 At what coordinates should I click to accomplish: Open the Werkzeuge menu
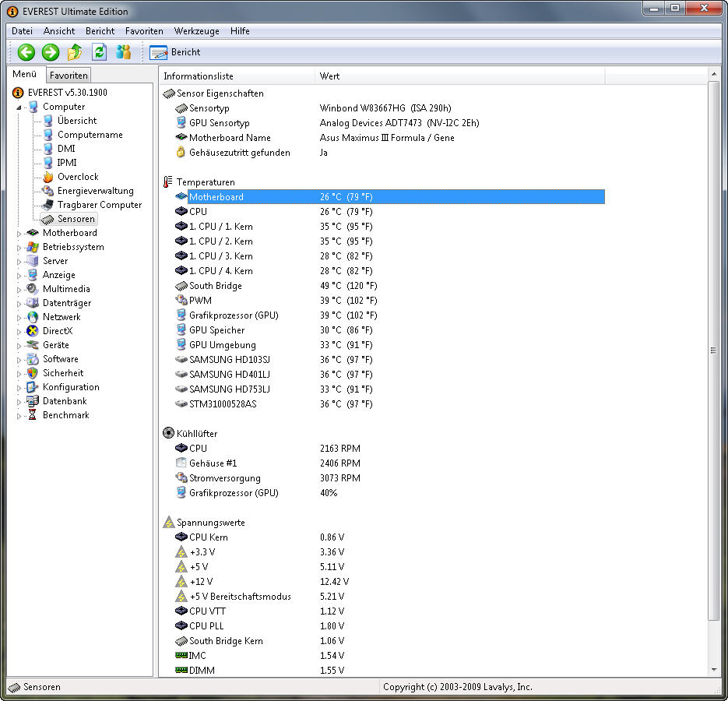(x=196, y=31)
